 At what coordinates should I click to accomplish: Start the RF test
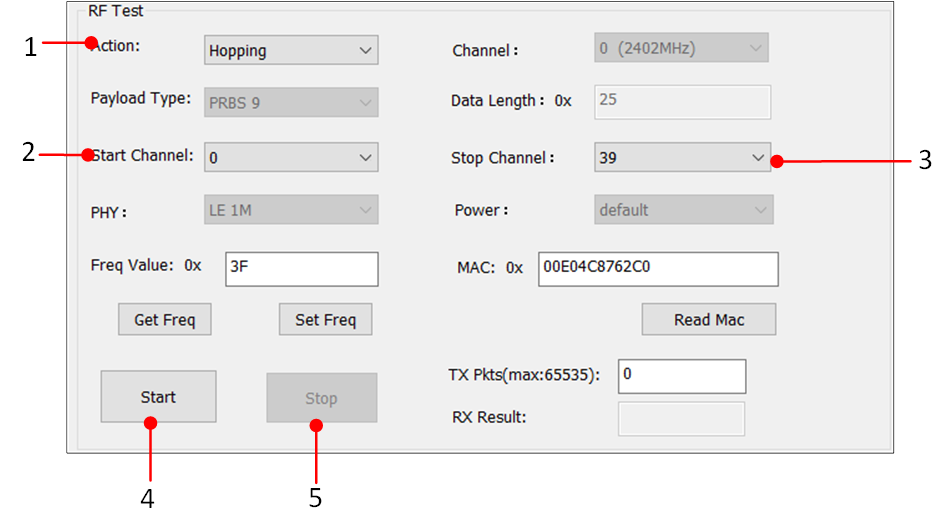[x=158, y=397]
